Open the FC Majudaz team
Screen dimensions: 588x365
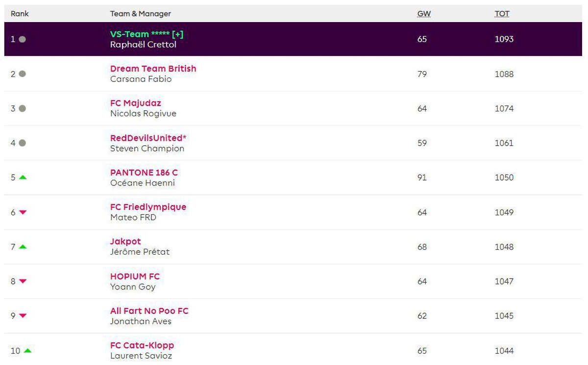tap(135, 103)
